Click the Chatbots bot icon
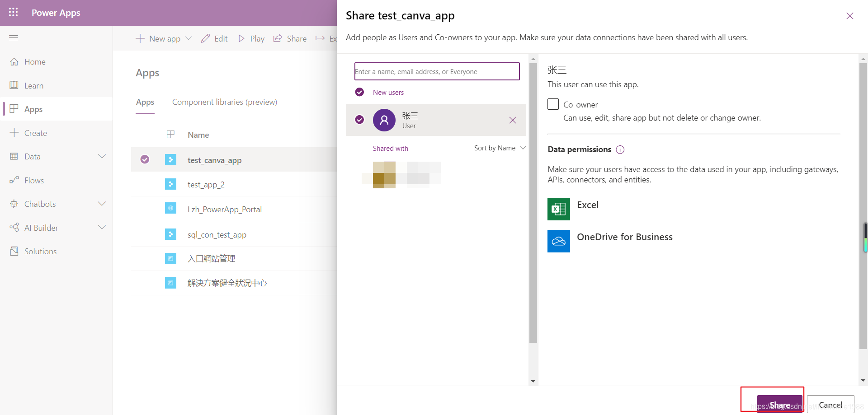The height and width of the screenshot is (415, 868). (14, 204)
